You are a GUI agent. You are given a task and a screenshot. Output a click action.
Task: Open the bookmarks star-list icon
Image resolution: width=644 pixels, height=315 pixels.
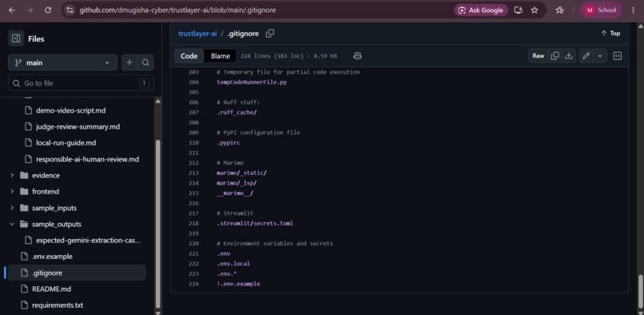[559, 10]
